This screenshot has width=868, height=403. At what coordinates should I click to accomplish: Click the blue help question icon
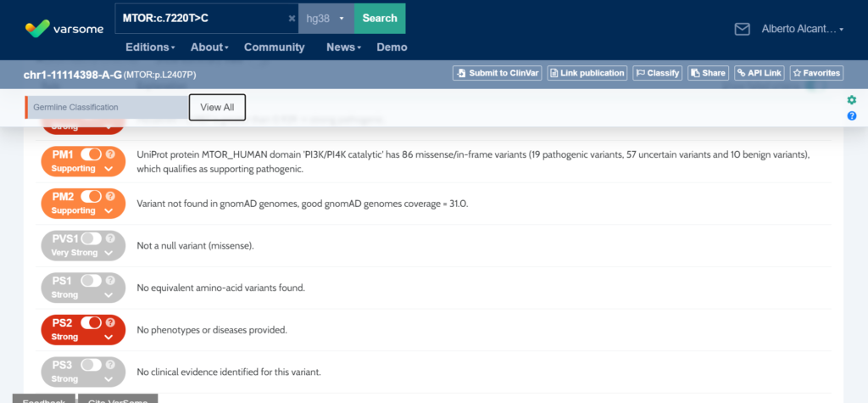(852, 115)
